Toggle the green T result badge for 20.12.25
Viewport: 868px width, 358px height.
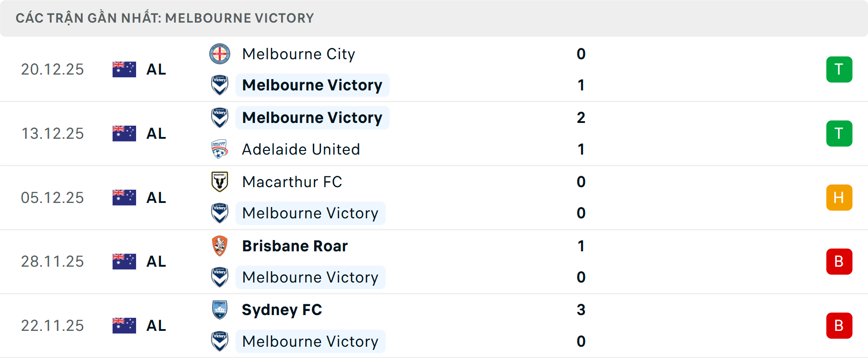839,69
